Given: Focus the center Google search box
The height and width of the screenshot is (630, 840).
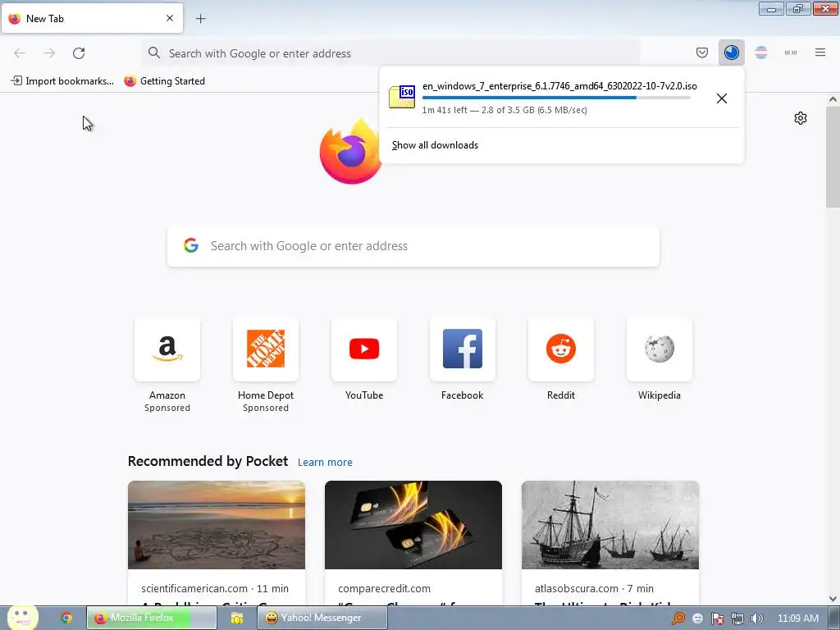Looking at the screenshot, I should coord(413,246).
